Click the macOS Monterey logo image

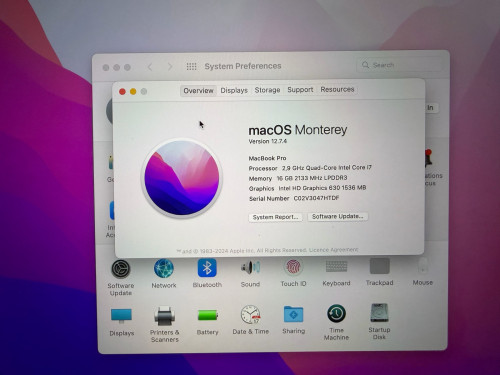coord(182,178)
